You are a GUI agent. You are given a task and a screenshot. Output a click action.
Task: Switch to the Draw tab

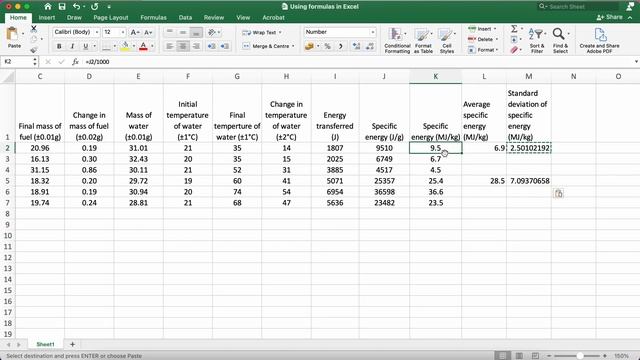pos(74,18)
